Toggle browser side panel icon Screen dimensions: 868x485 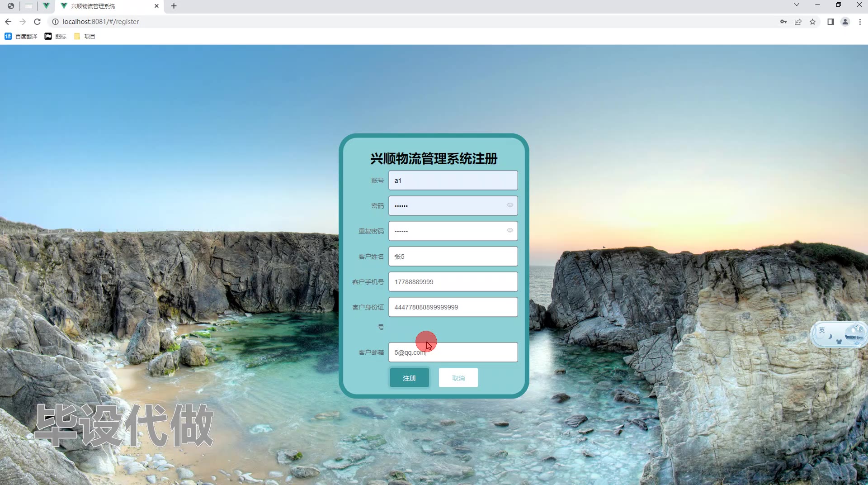click(x=830, y=22)
